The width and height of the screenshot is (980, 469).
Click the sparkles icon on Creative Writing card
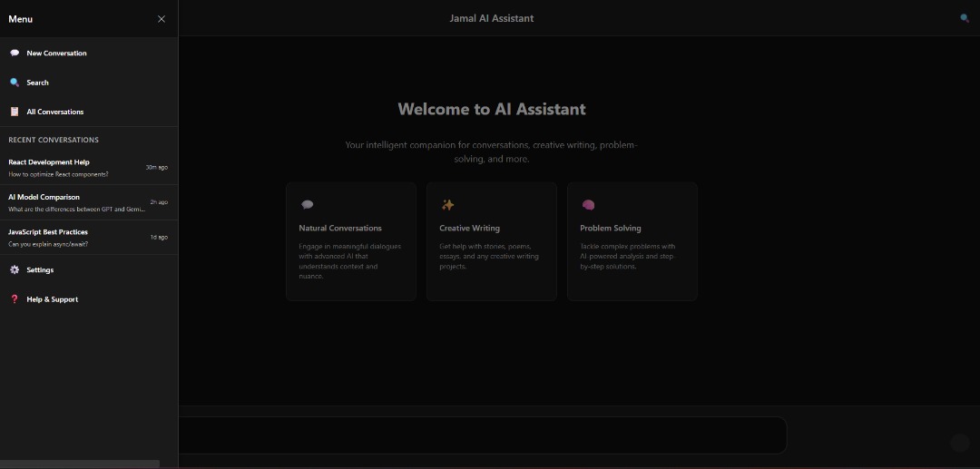point(447,205)
